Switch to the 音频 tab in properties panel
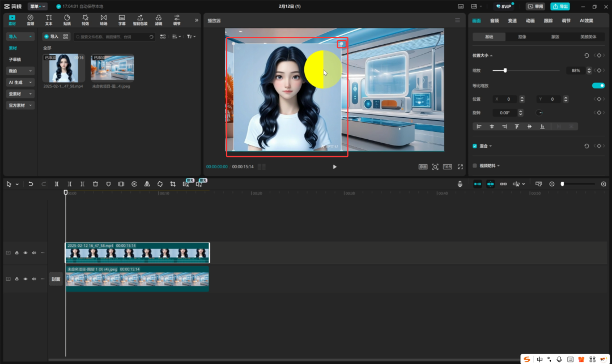The image size is (612, 364). coord(495,20)
